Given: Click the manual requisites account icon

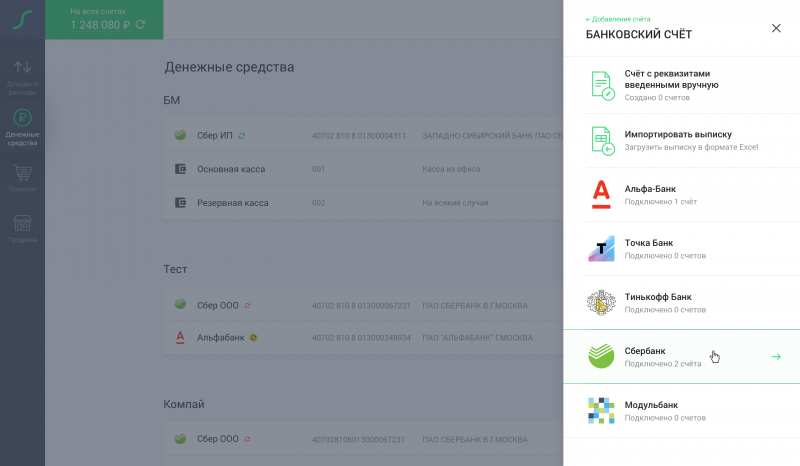Looking at the screenshot, I should click(x=601, y=85).
